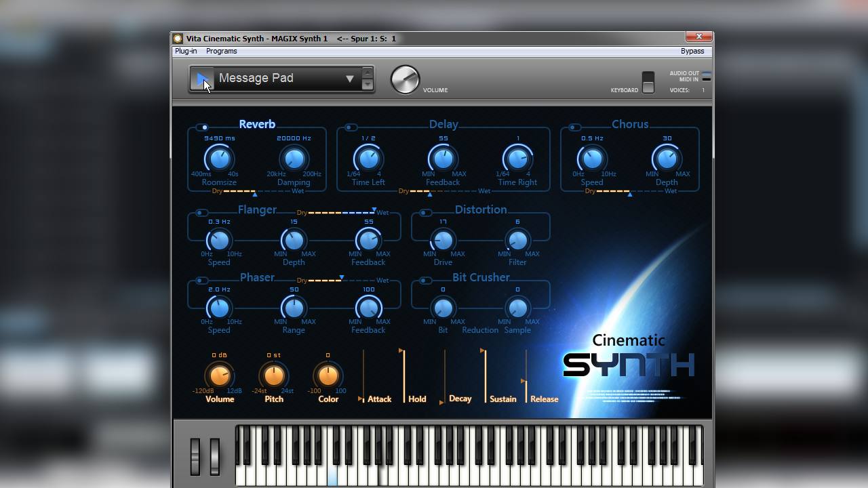Image resolution: width=868 pixels, height=488 pixels.
Task: Click the Release envelope slider
Action: click(526, 376)
